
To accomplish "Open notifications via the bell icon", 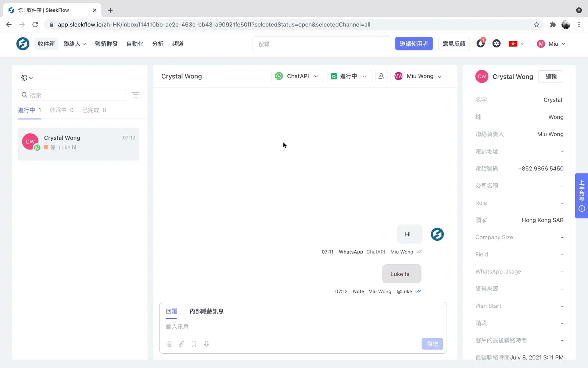I will [480, 43].
